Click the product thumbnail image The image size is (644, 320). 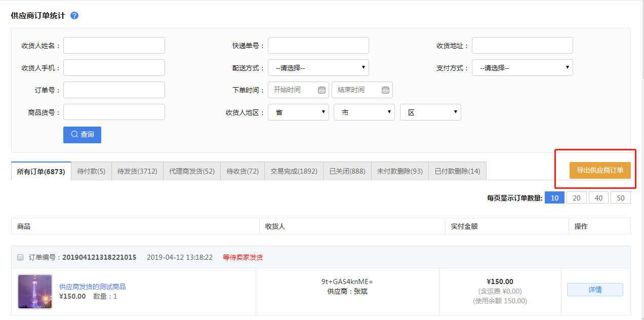coord(35,292)
